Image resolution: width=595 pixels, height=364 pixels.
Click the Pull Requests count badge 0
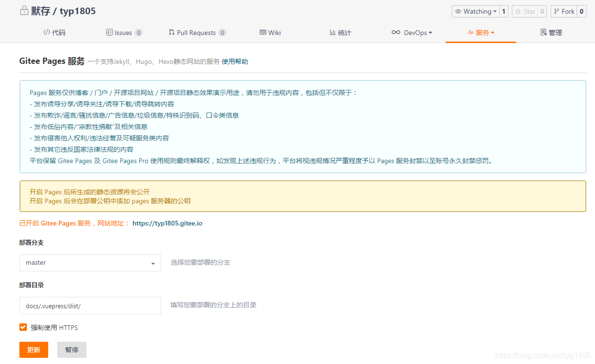(222, 33)
